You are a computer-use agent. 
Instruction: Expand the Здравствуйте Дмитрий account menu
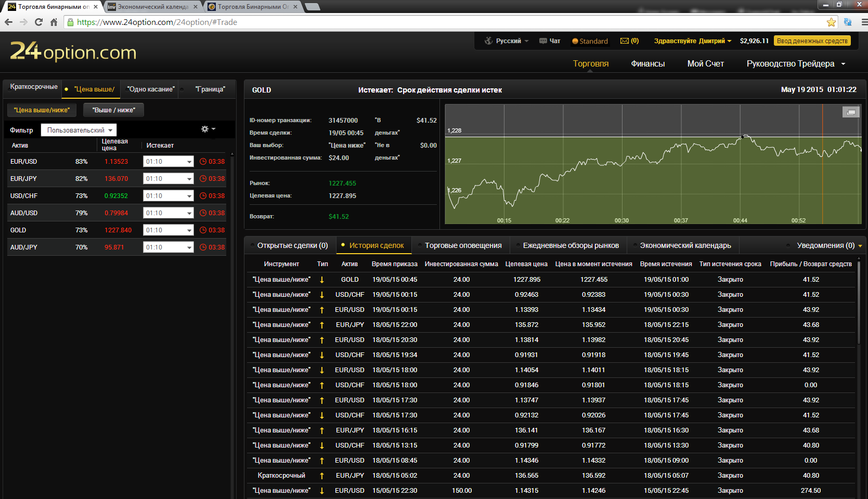[692, 41]
